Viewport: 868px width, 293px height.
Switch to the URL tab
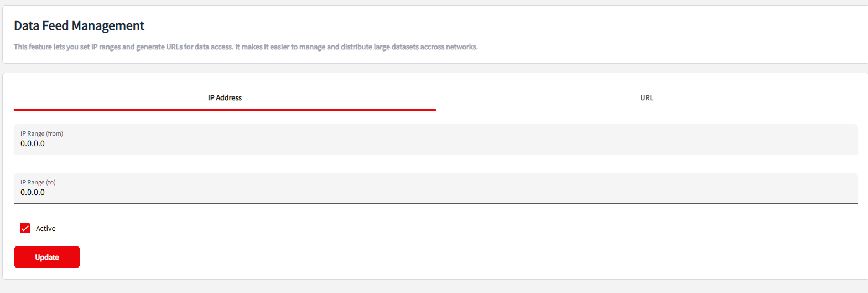[647, 98]
